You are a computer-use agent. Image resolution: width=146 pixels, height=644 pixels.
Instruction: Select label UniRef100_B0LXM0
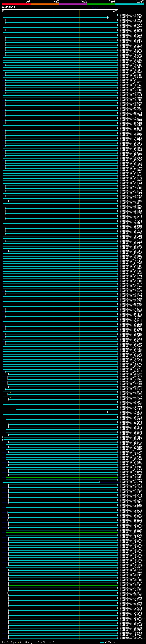pos(131,352)
